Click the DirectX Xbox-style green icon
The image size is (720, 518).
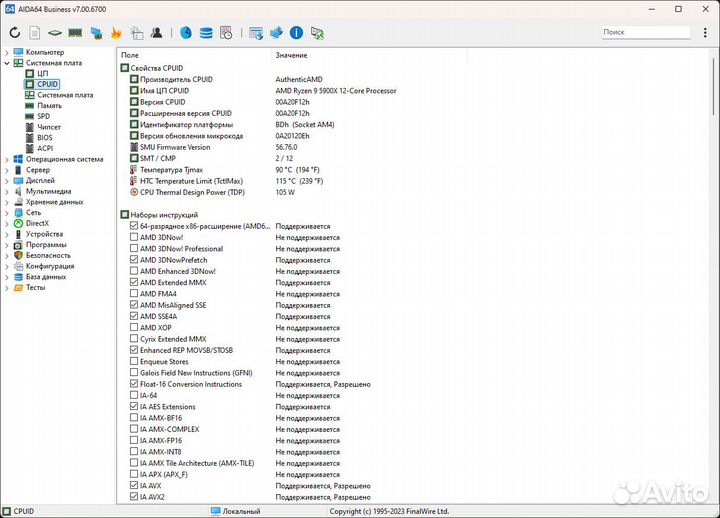(18, 223)
